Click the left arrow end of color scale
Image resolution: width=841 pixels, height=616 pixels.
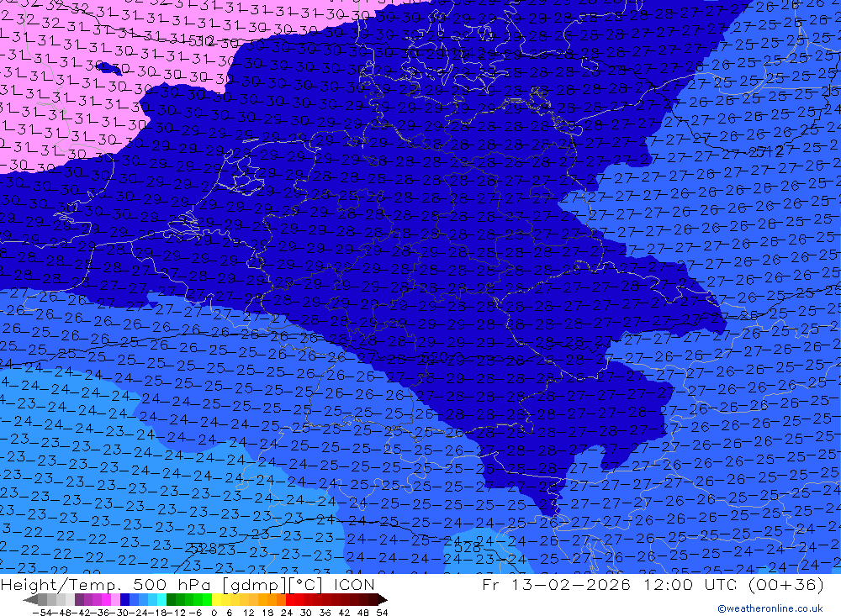point(30,600)
